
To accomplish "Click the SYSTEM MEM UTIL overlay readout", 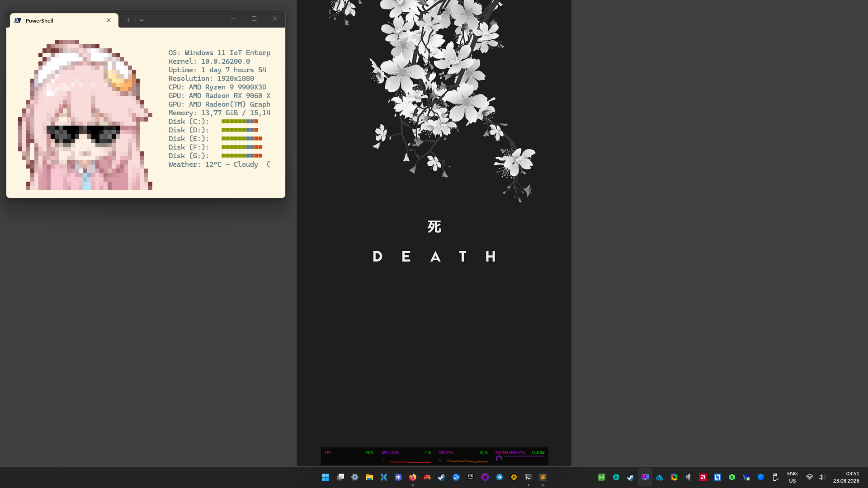I will click(x=520, y=456).
